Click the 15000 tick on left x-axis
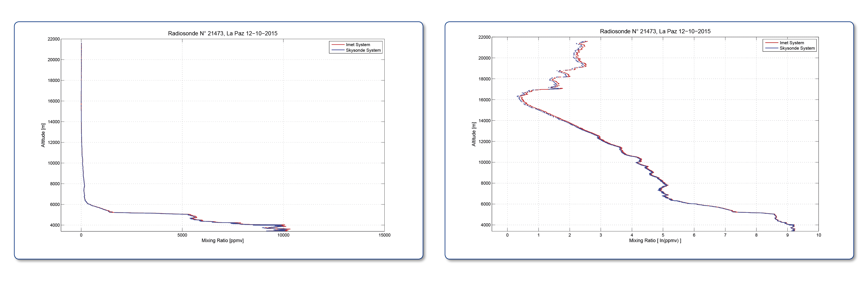 coord(384,235)
